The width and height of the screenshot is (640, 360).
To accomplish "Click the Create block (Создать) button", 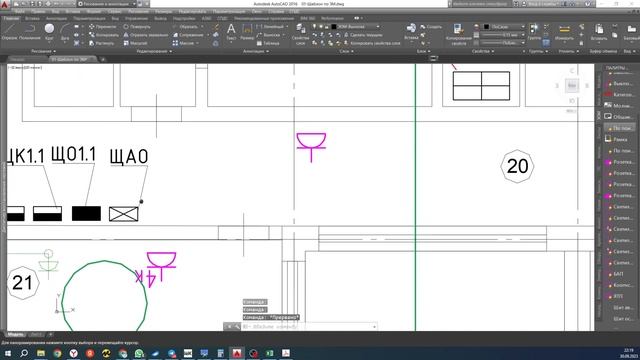I will pyautogui.click(x=431, y=27).
